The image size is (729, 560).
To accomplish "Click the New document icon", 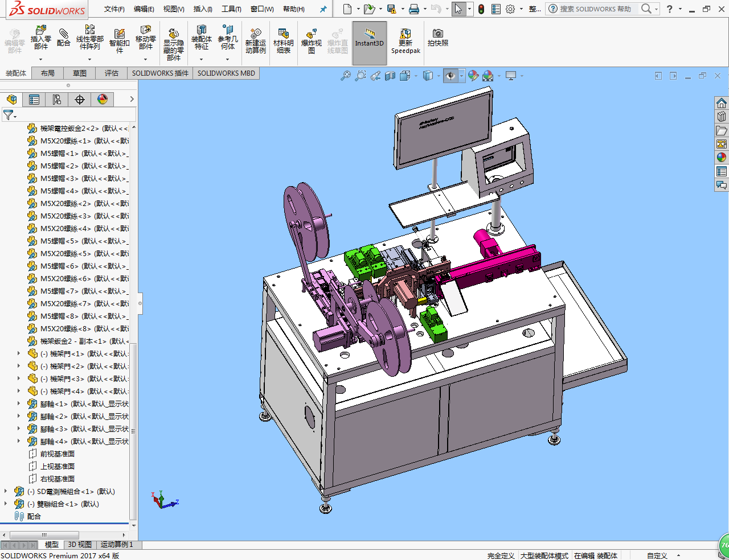I will point(347,9).
